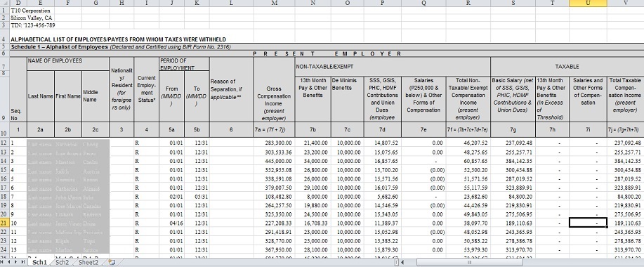This screenshot has height=267, width=644.
Task: Click the 'Last Name' header cell
Action: click(40, 96)
